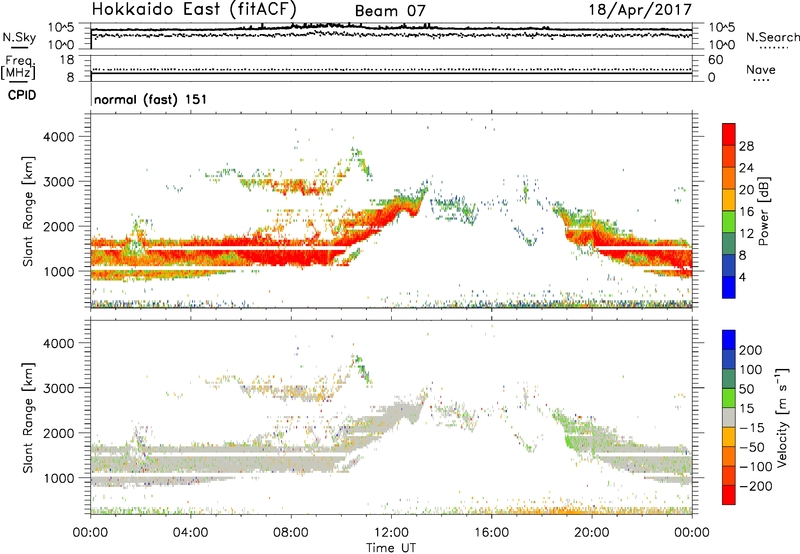Click the '20:00' time tick label

coord(591,533)
